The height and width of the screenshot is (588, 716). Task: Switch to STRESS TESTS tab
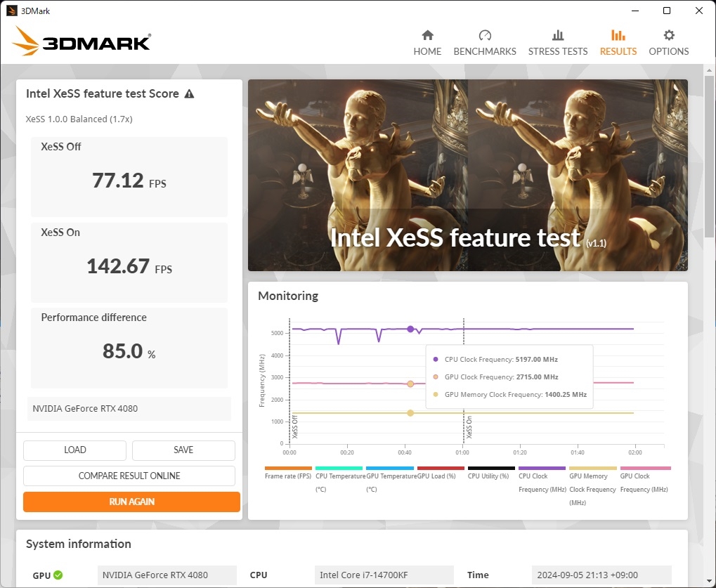(x=557, y=43)
